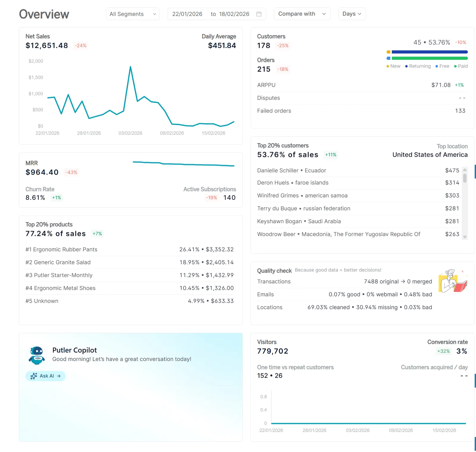Open the Compare with dropdown

point(302,14)
